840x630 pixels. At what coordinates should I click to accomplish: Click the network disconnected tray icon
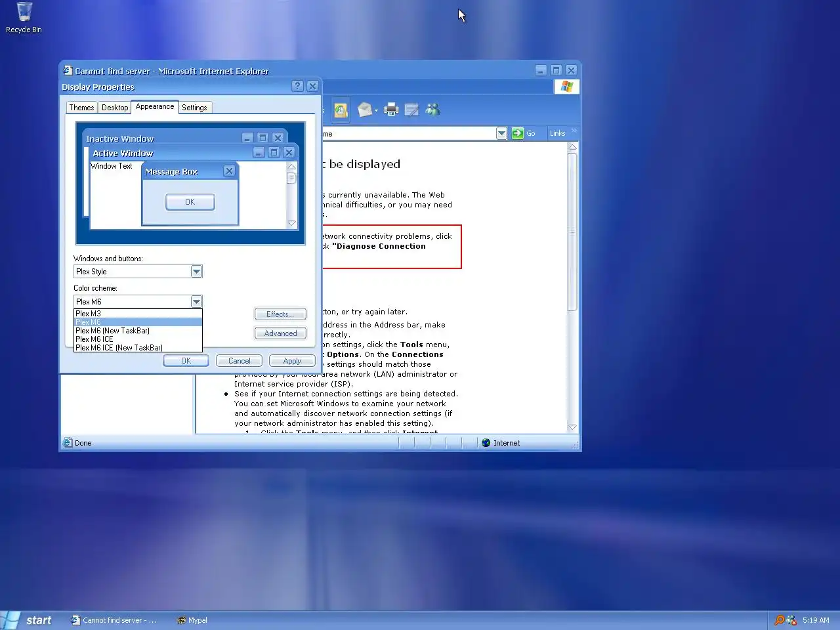coord(791,619)
